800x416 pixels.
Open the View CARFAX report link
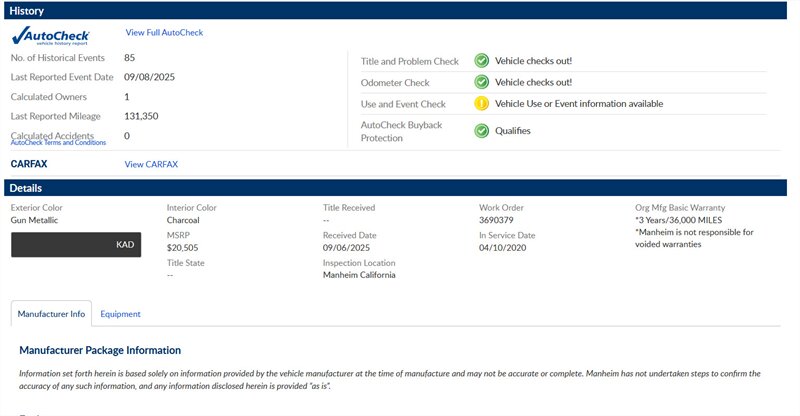click(151, 164)
